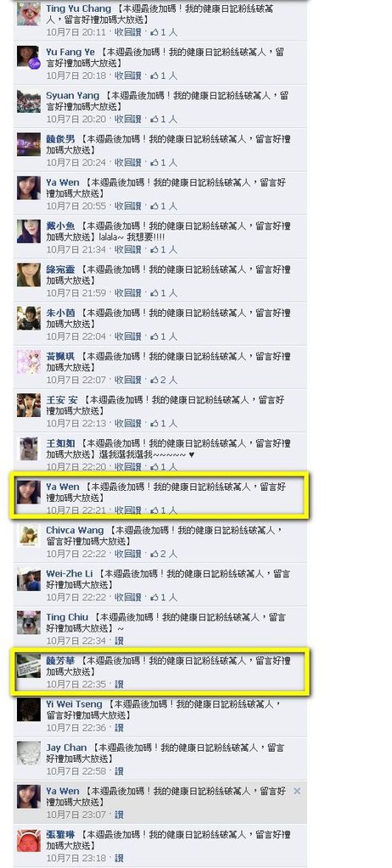392x868 pixels.
Task: Like Jay Chan's comment with 讚
Action: click(119, 771)
